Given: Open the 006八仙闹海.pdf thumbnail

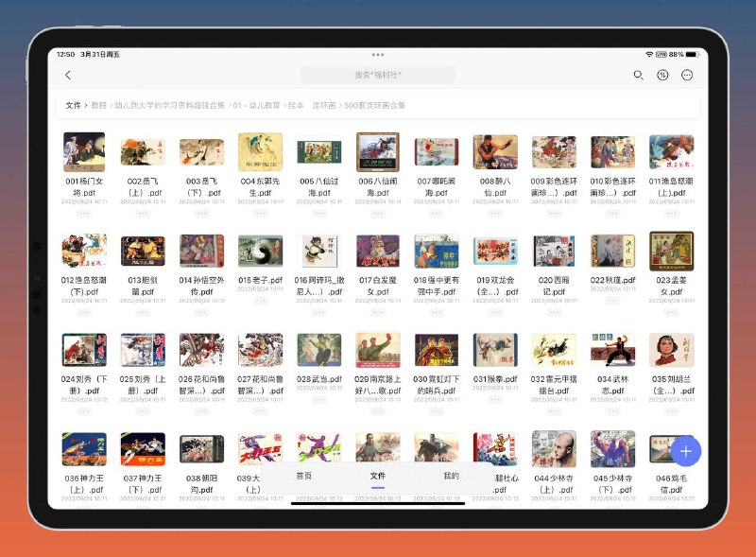Looking at the screenshot, I should click(x=377, y=152).
